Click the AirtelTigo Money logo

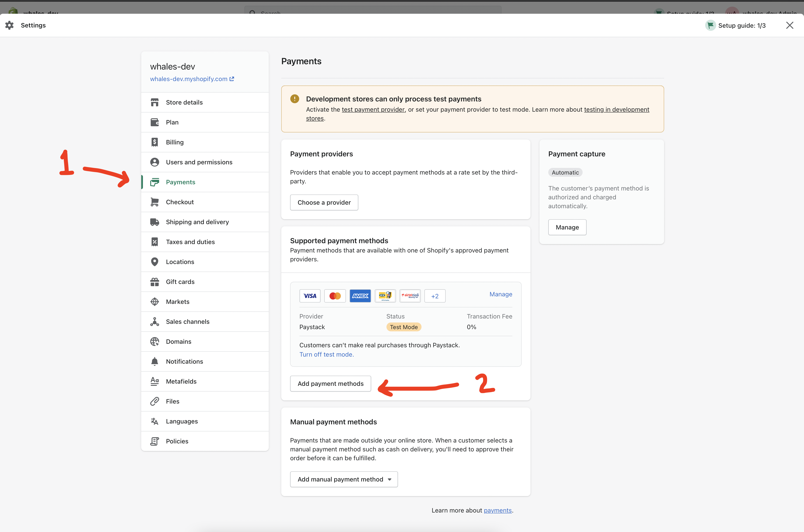tap(410, 296)
